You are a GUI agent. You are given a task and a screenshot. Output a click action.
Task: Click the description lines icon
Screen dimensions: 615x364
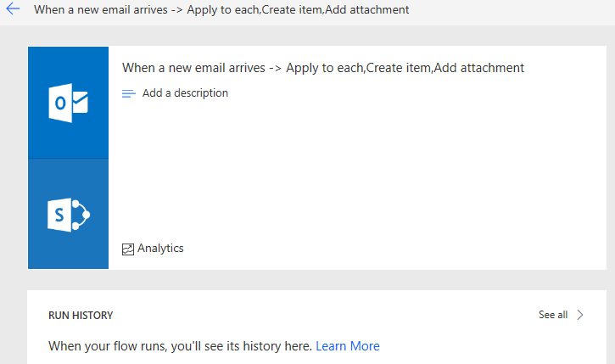[129, 93]
